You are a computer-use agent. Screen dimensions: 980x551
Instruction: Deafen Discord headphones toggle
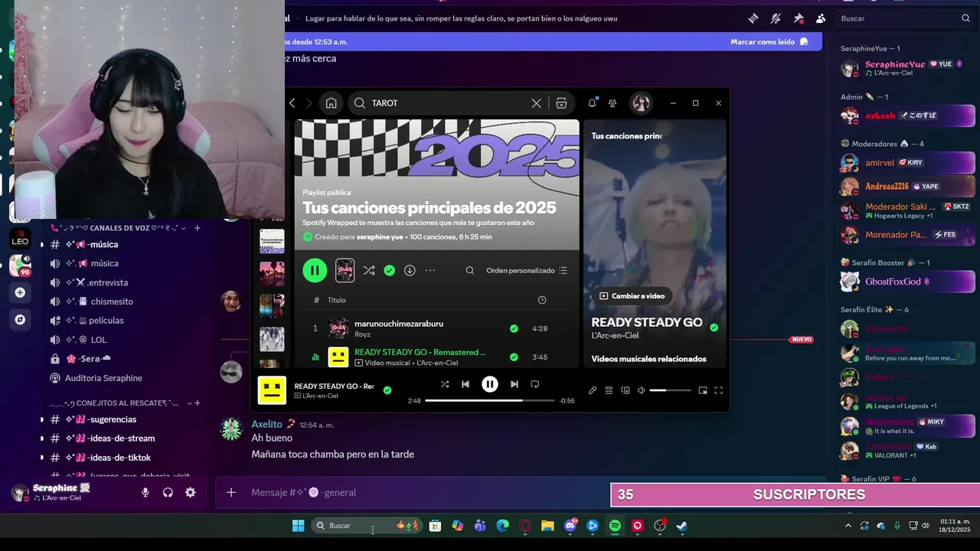[x=168, y=493]
